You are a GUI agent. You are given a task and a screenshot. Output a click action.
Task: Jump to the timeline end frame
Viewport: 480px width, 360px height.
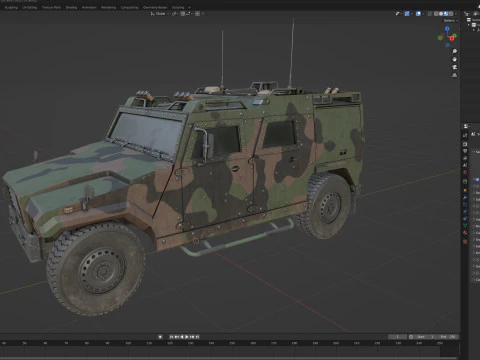coord(197,337)
